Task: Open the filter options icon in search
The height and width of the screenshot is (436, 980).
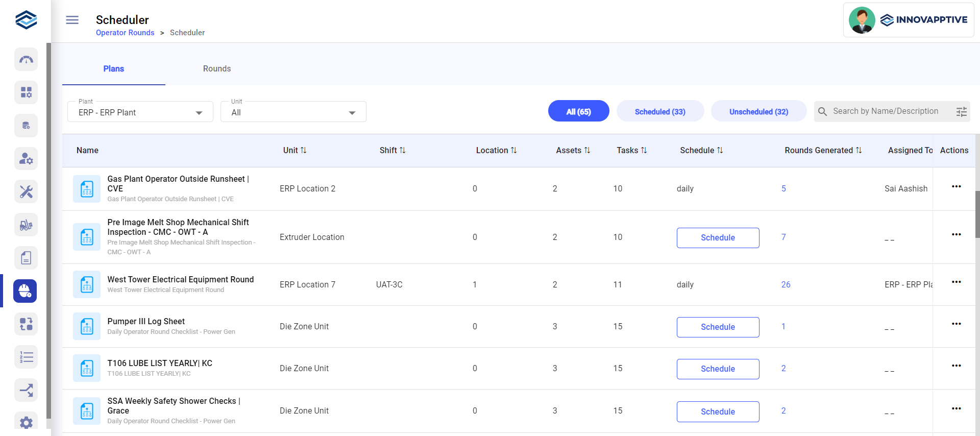Action: point(961,112)
